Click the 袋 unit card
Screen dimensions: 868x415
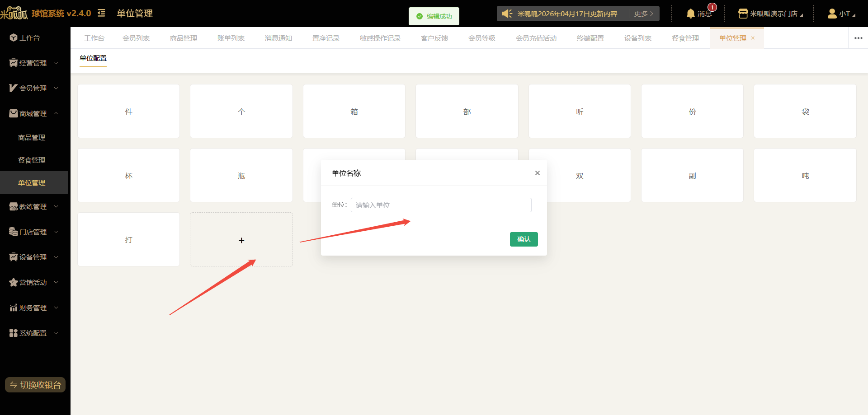[x=805, y=111]
